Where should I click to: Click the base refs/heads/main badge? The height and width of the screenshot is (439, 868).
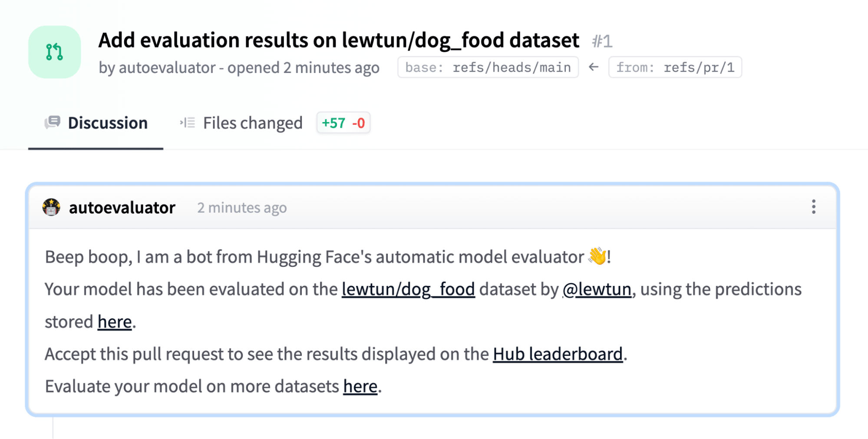tap(487, 67)
